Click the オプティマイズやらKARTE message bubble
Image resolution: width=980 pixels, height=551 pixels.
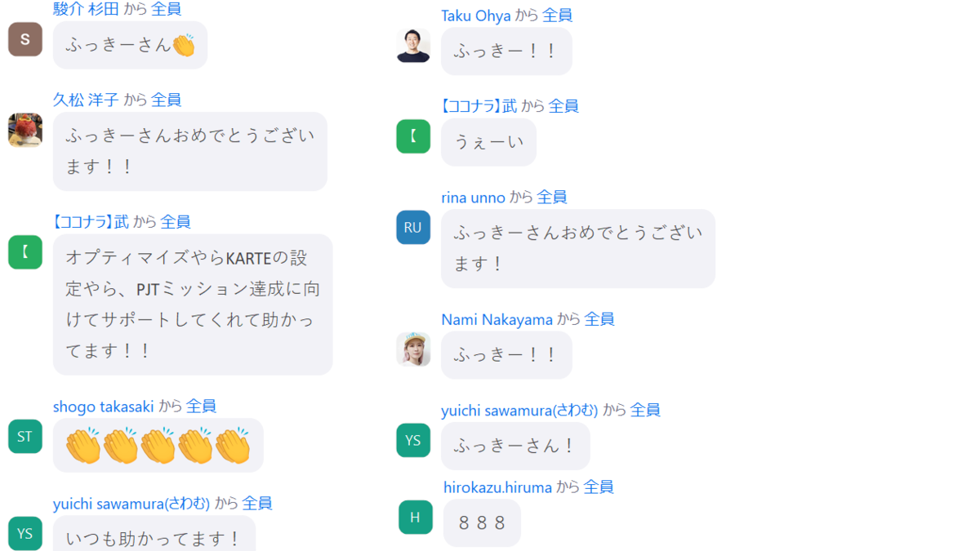click(x=193, y=304)
